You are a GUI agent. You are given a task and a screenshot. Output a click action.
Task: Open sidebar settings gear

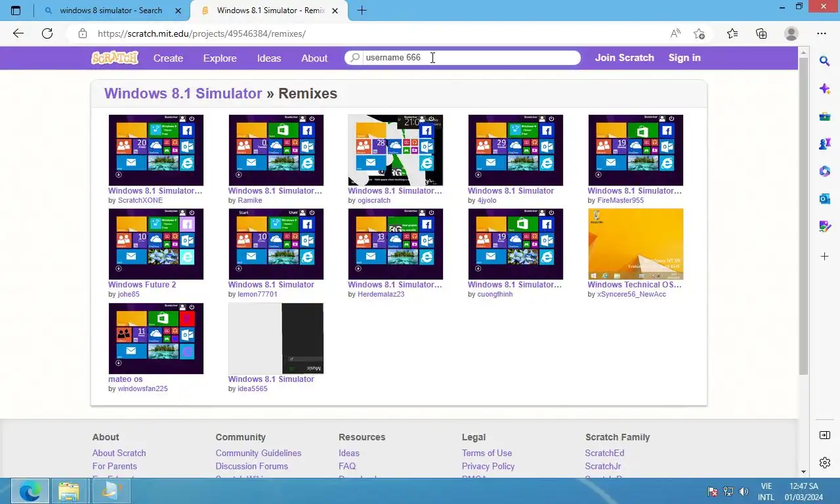pos(825,463)
